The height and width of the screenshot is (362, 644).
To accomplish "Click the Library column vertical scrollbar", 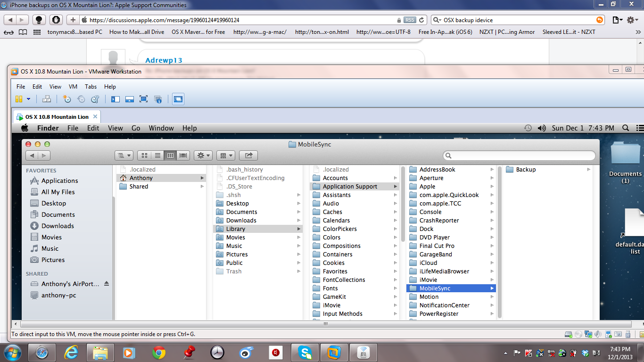I will point(403,204).
